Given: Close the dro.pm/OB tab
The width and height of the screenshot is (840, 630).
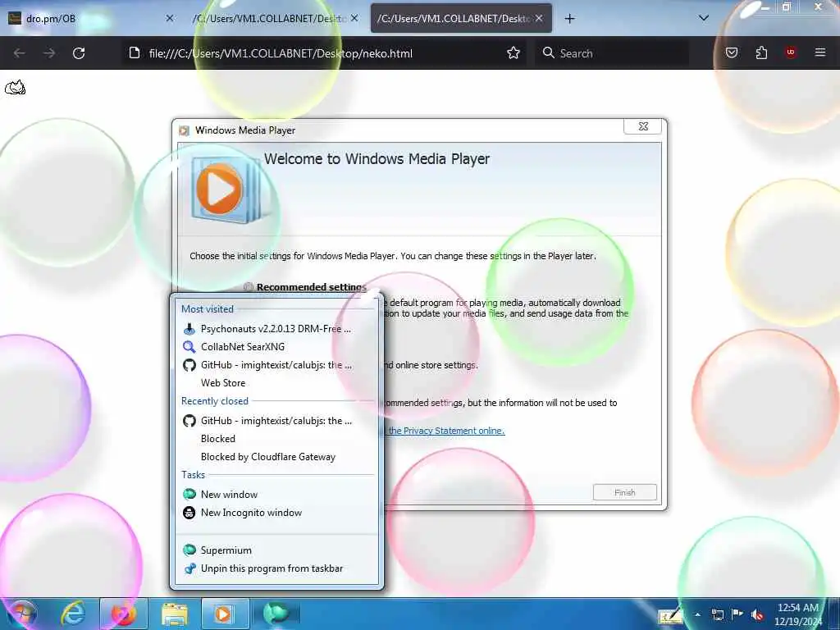Looking at the screenshot, I should tap(170, 18).
